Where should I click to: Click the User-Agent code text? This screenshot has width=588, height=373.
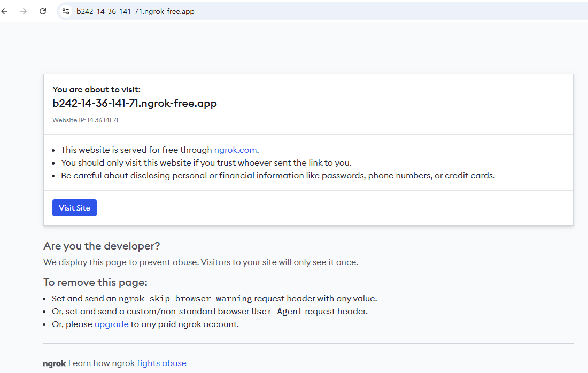(x=277, y=312)
